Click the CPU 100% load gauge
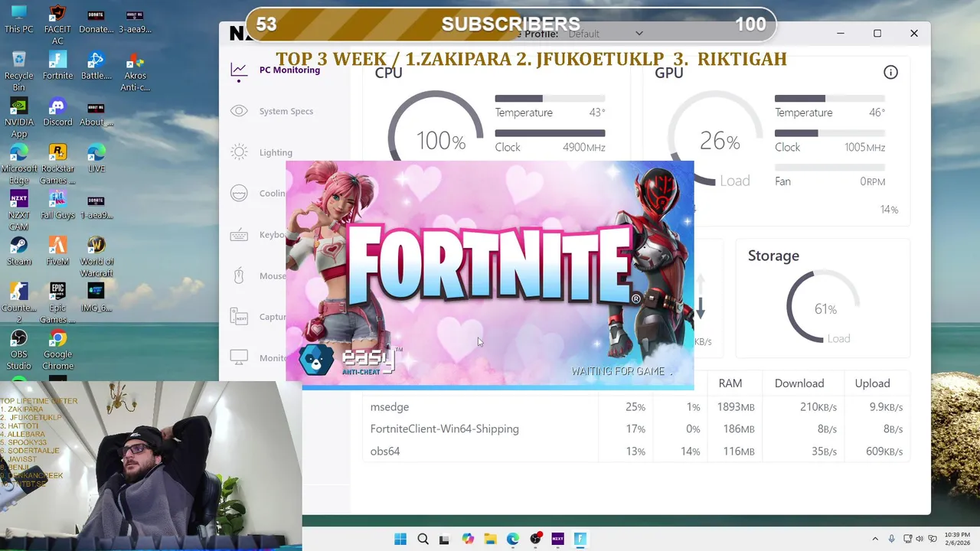Viewport: 980px width, 551px height. pos(436,138)
